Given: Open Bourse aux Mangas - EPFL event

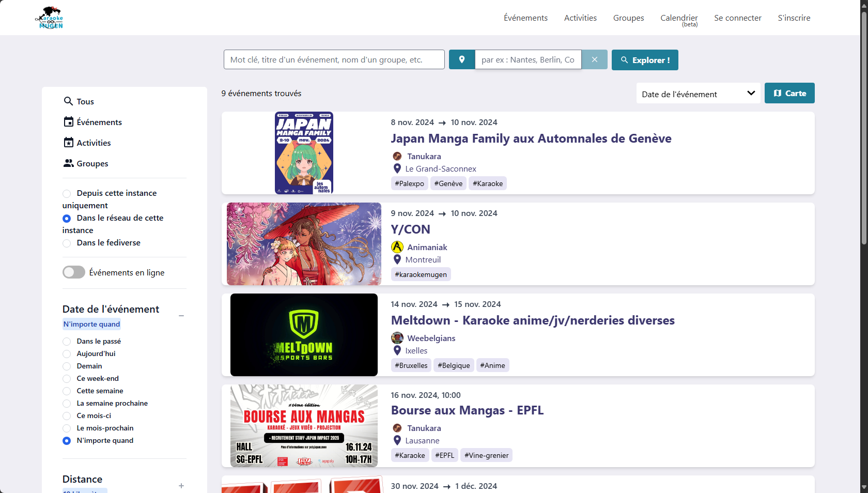Looking at the screenshot, I should coord(467,410).
